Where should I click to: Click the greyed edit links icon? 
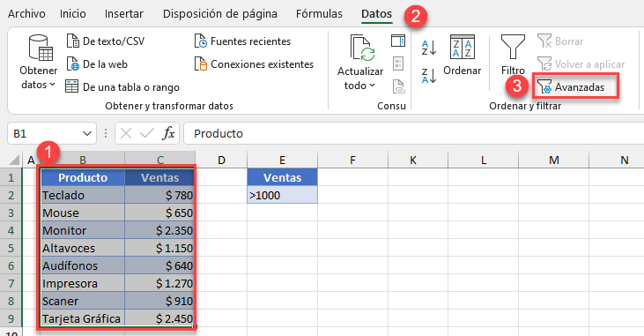point(398,86)
